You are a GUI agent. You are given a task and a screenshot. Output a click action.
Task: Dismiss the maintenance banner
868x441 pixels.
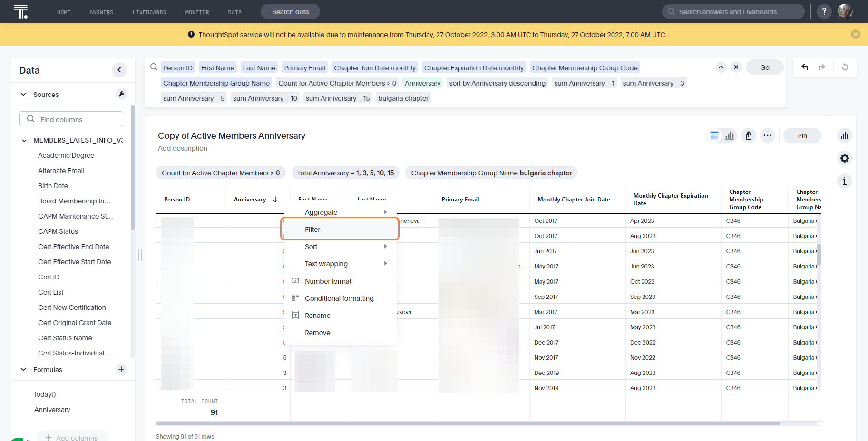pos(856,34)
